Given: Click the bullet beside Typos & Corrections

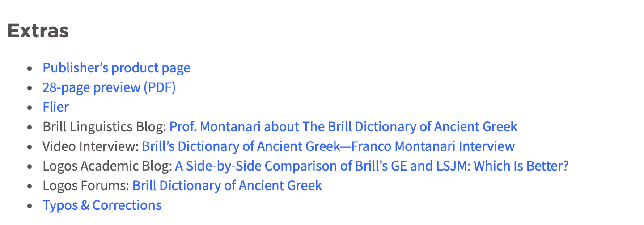Looking at the screenshot, I should pyautogui.click(x=30, y=206).
